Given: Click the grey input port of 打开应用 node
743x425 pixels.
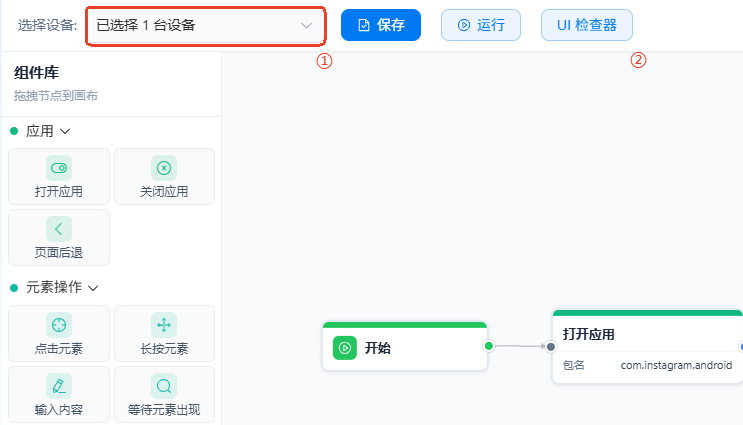Looking at the screenshot, I should pyautogui.click(x=551, y=347).
